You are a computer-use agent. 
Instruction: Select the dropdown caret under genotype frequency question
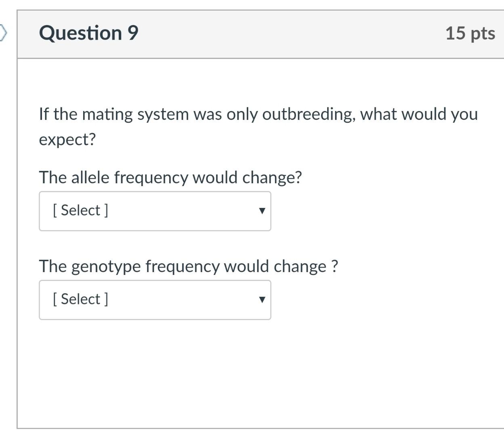[x=262, y=300]
